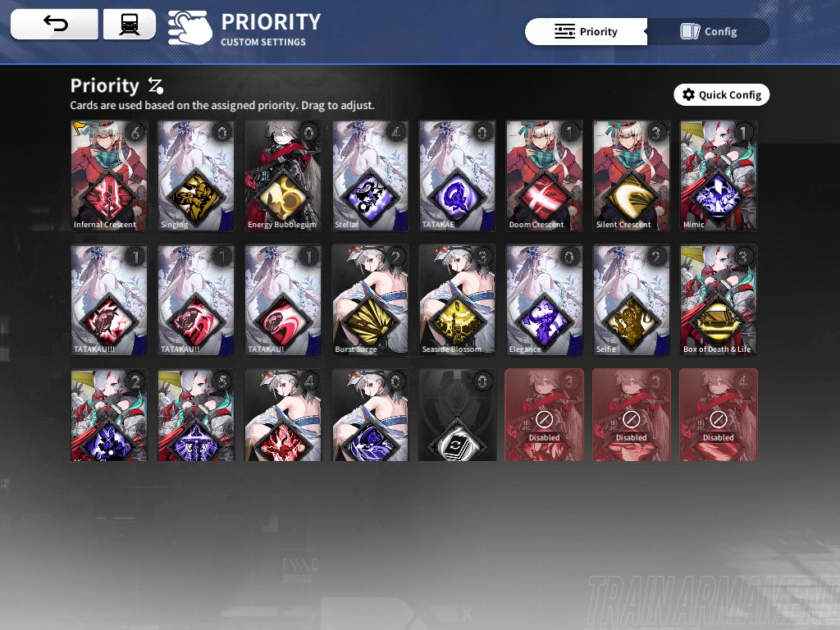
Task: Click the sort icon beside Priority heading
Action: [155, 85]
